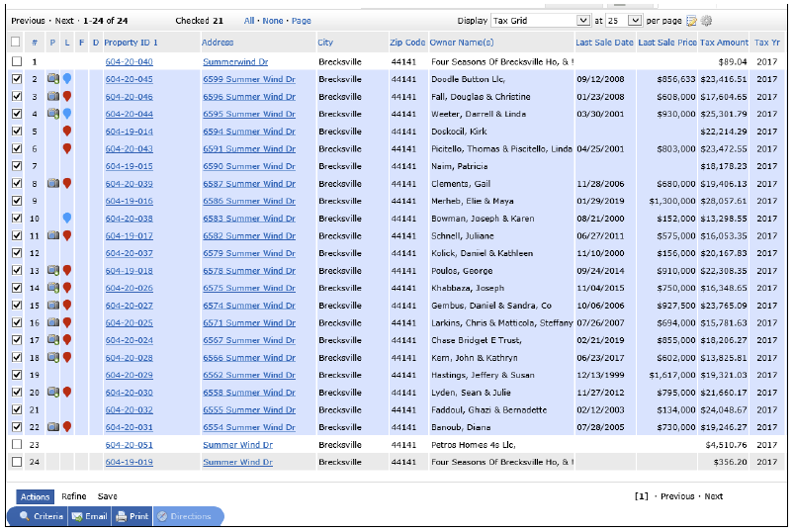This screenshot has width=795, height=532.
Task: Uncheck row 19 Hastings, Jeffery & Susan
Action: 17,375
